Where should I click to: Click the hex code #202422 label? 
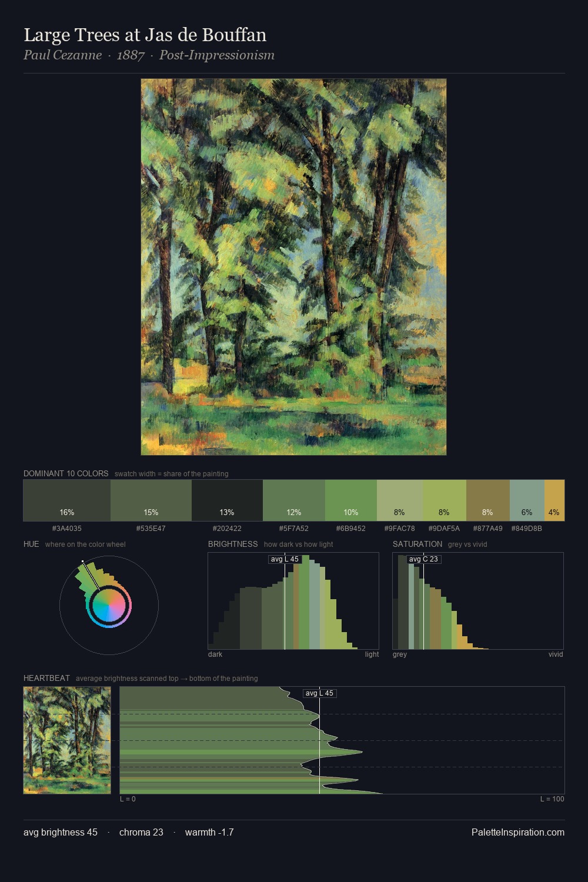point(227,529)
